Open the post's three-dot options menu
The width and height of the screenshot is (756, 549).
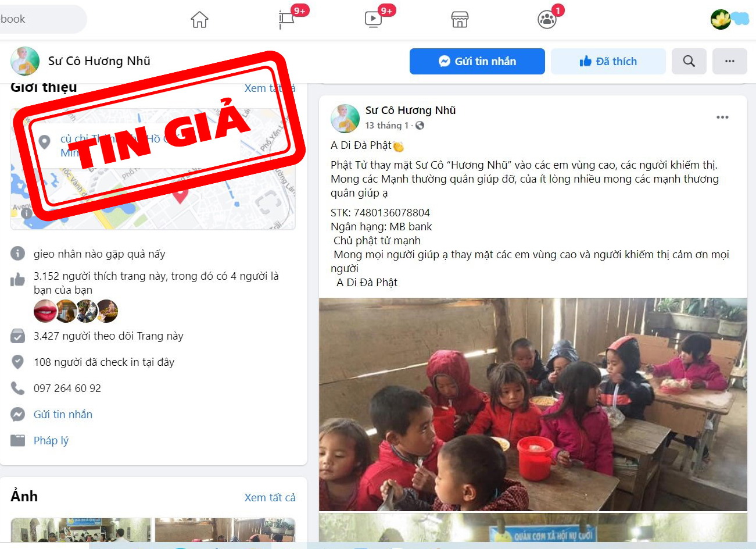click(x=722, y=117)
